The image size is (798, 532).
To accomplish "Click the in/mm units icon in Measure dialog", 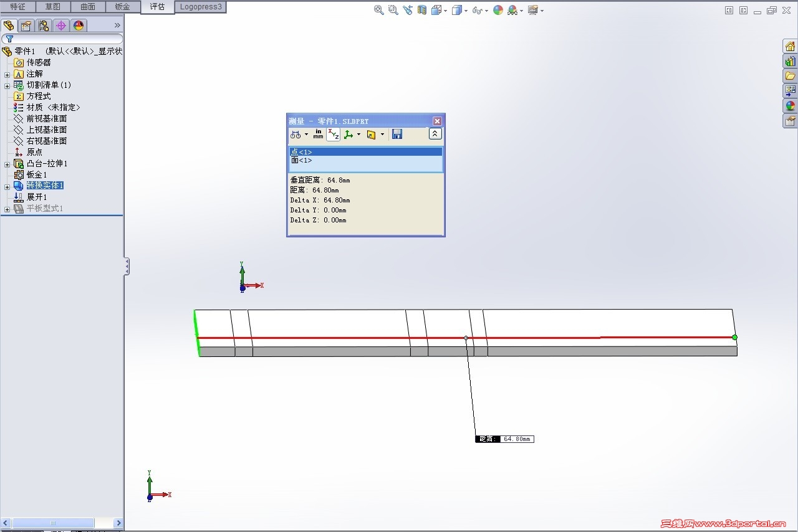I will click(x=319, y=134).
